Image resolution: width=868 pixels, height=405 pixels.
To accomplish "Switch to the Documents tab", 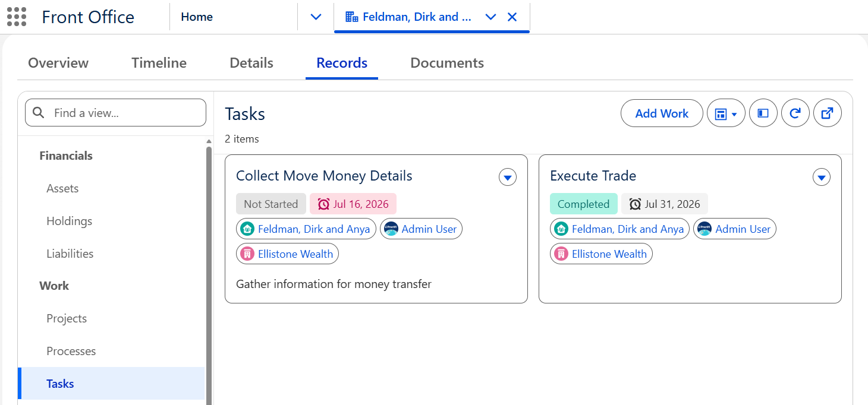I will (447, 63).
